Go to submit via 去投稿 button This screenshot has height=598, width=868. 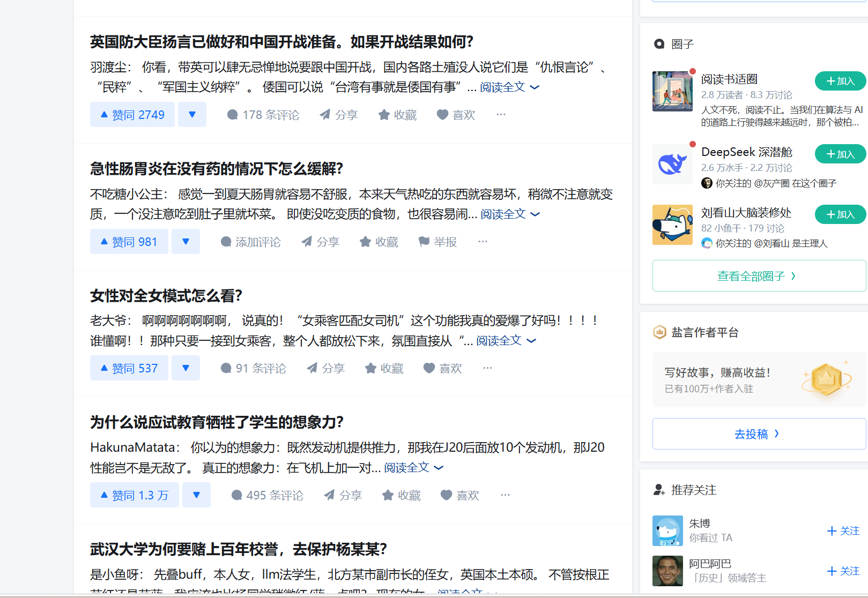coord(758,434)
